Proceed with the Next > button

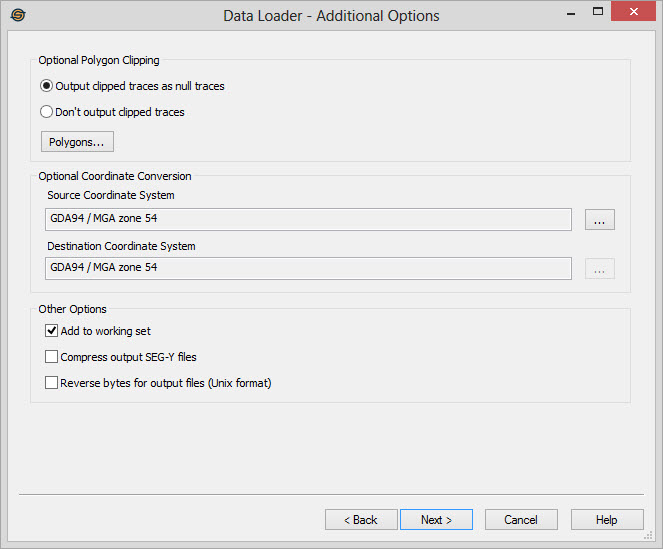pos(436,520)
